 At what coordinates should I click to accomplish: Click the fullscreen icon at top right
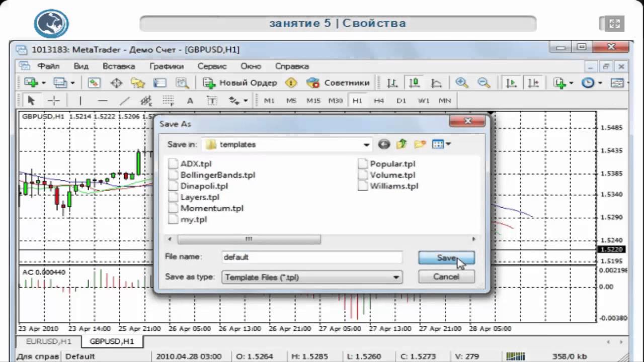point(614,24)
